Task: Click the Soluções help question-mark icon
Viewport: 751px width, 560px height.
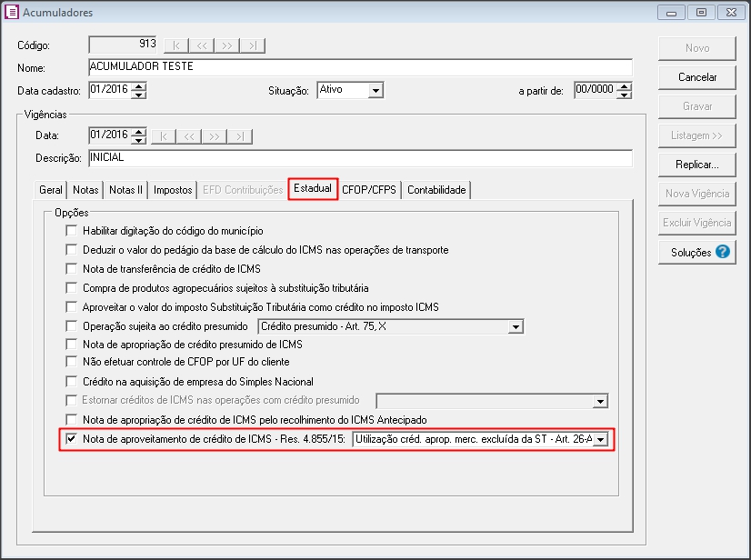Action: point(723,252)
